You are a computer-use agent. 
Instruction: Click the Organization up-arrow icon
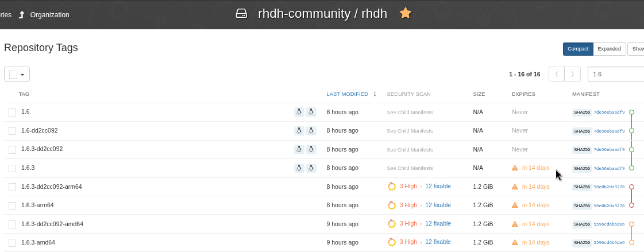point(21,15)
